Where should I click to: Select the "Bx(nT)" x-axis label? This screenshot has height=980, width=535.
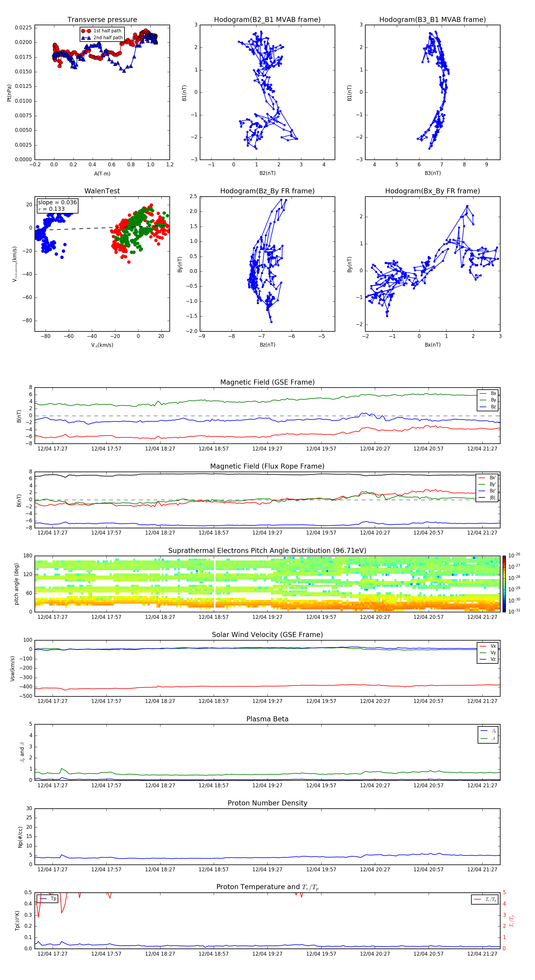pyautogui.click(x=432, y=345)
